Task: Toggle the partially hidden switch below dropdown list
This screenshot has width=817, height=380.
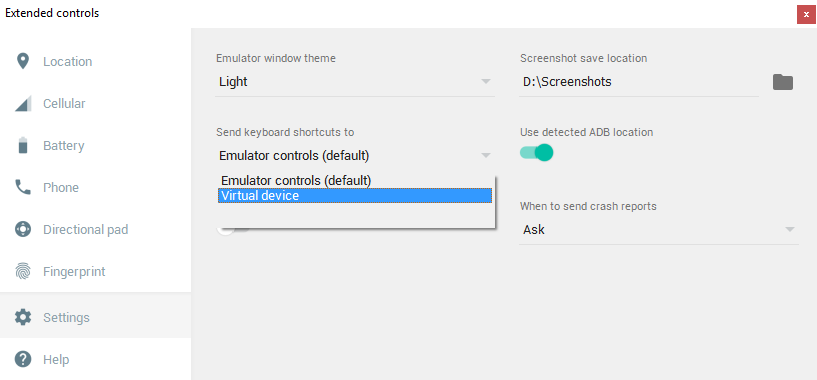Action: (233, 230)
